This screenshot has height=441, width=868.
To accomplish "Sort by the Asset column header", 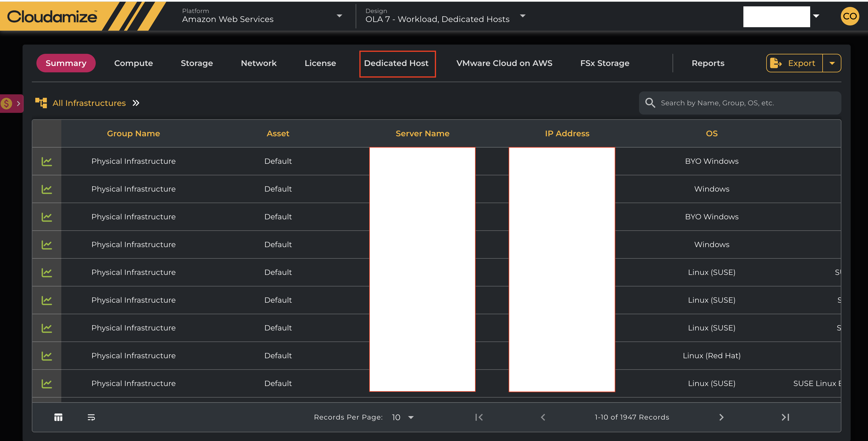I will click(278, 133).
